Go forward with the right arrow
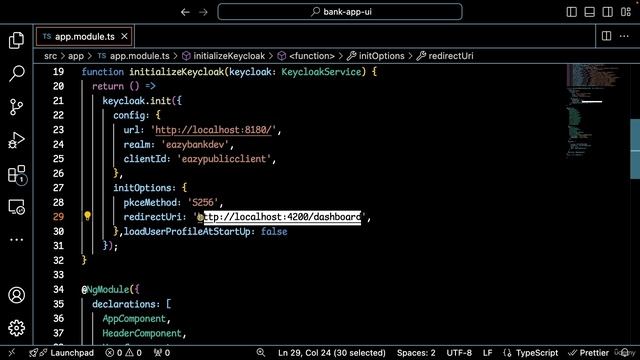This screenshot has width=640, height=360. [203, 12]
